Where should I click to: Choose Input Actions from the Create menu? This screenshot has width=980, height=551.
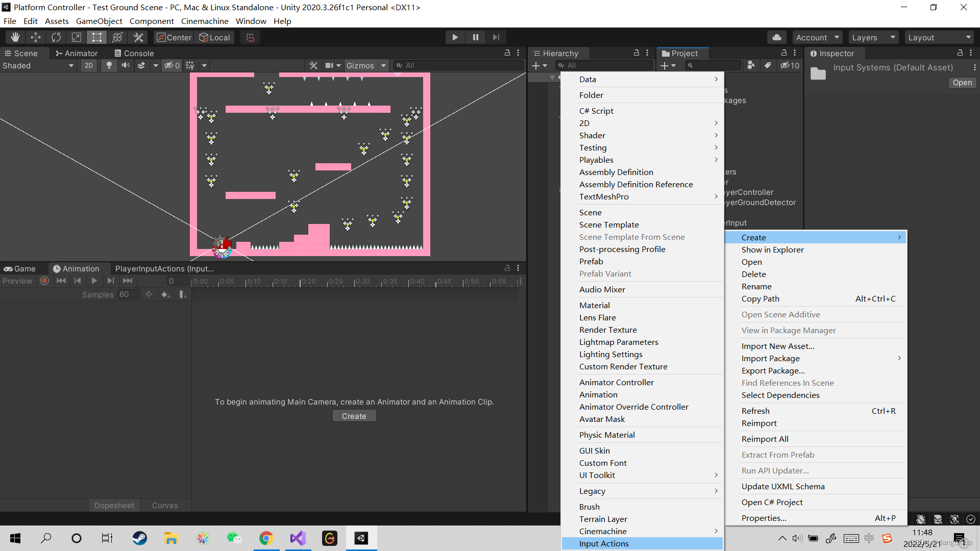[642, 543]
